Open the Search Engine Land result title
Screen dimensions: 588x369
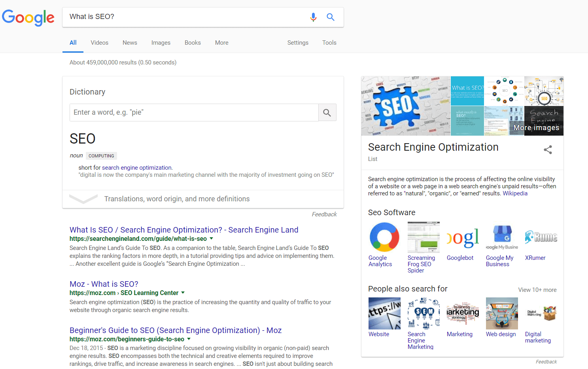click(x=184, y=230)
